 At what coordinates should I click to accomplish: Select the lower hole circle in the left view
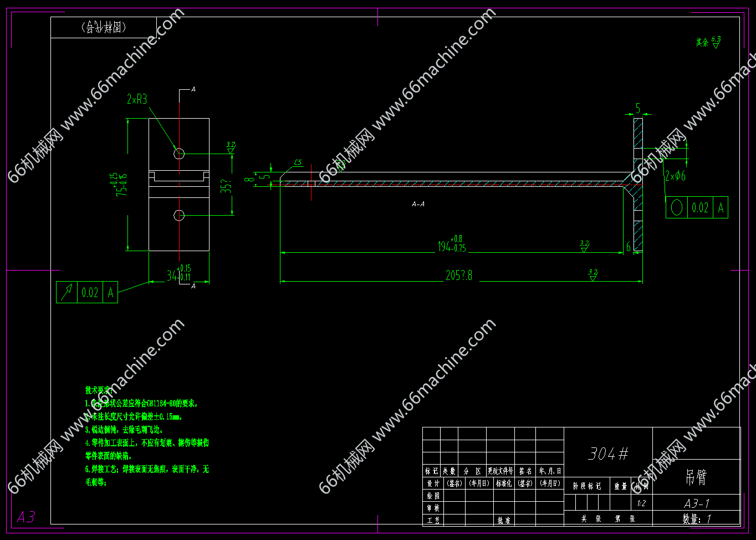(178, 215)
